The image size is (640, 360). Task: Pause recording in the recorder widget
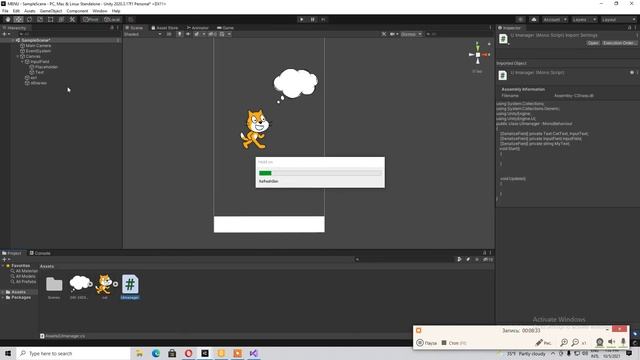(x=427, y=343)
